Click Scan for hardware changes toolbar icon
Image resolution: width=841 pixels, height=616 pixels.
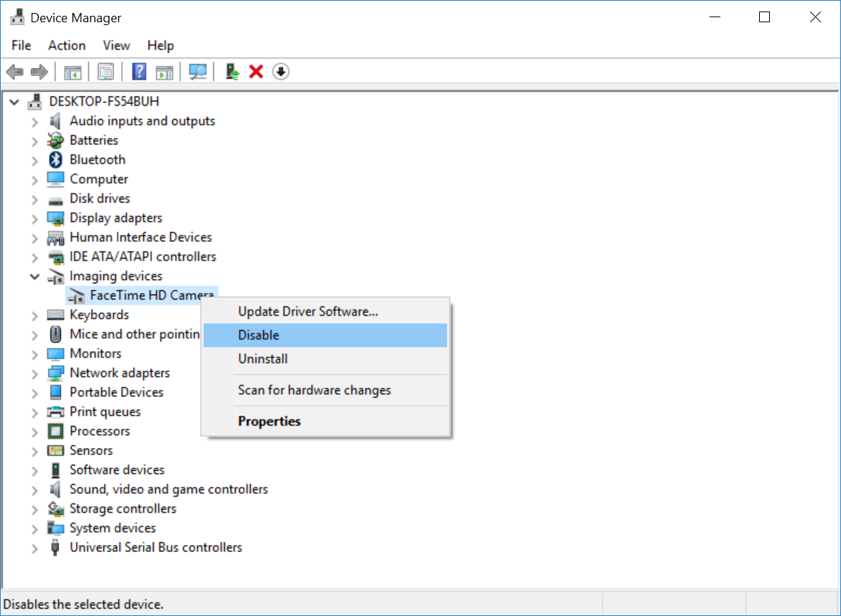(198, 72)
